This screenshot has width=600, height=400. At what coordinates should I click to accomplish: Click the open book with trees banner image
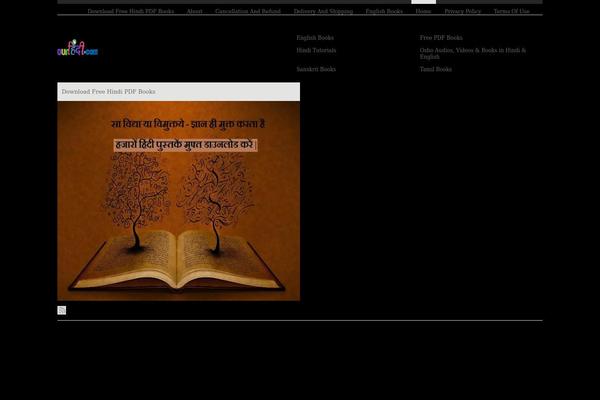[x=179, y=201]
